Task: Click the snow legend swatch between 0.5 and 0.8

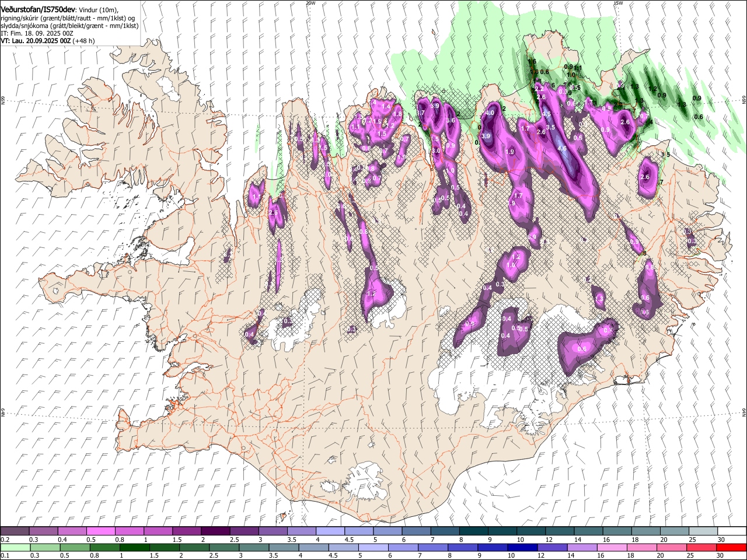Action: [101, 531]
